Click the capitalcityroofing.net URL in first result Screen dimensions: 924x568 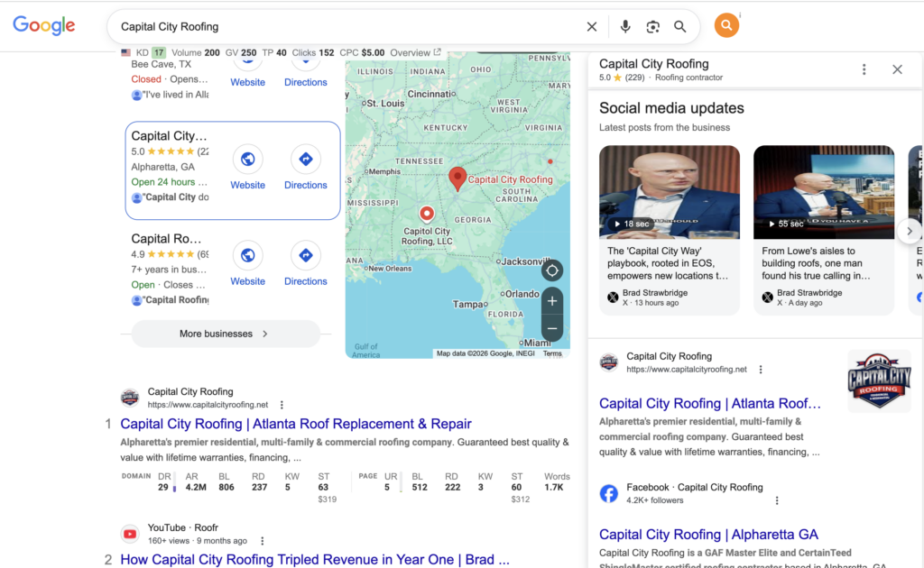pyautogui.click(x=208, y=405)
